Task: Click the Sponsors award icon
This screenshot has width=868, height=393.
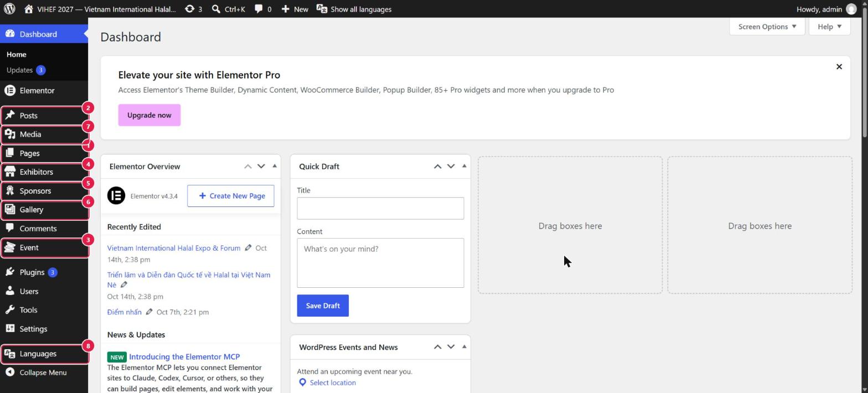Action: 10,190
